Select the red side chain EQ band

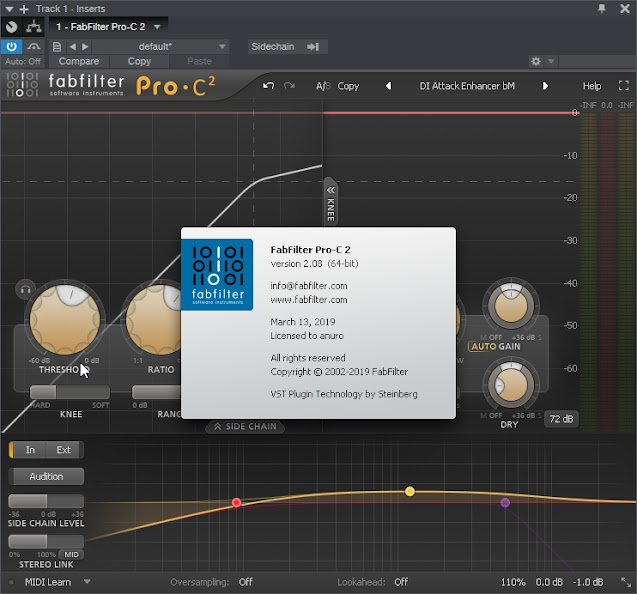tap(236, 503)
